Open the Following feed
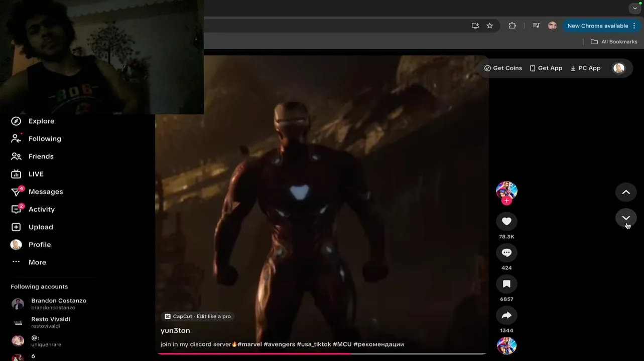 pos(36,138)
